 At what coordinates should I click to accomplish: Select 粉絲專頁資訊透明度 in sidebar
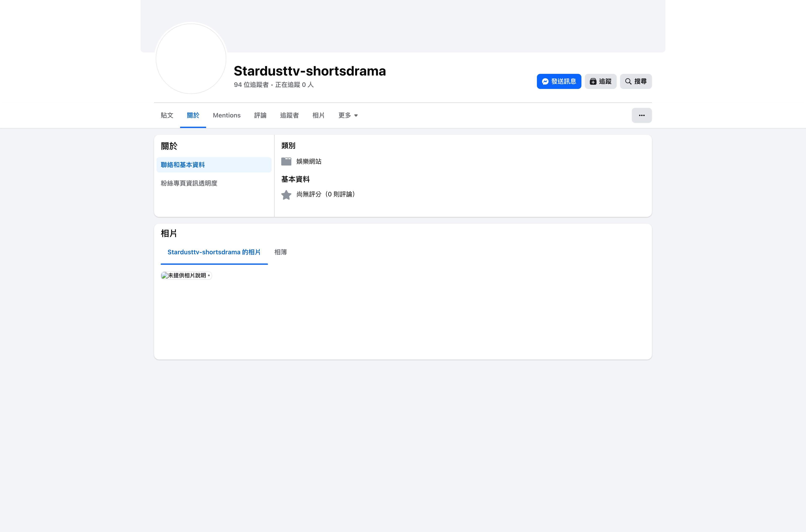click(x=189, y=183)
